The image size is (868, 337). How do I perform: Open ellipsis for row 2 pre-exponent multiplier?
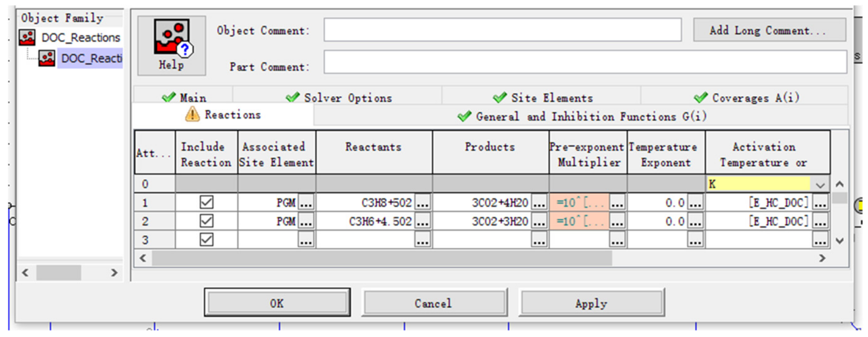tap(617, 222)
